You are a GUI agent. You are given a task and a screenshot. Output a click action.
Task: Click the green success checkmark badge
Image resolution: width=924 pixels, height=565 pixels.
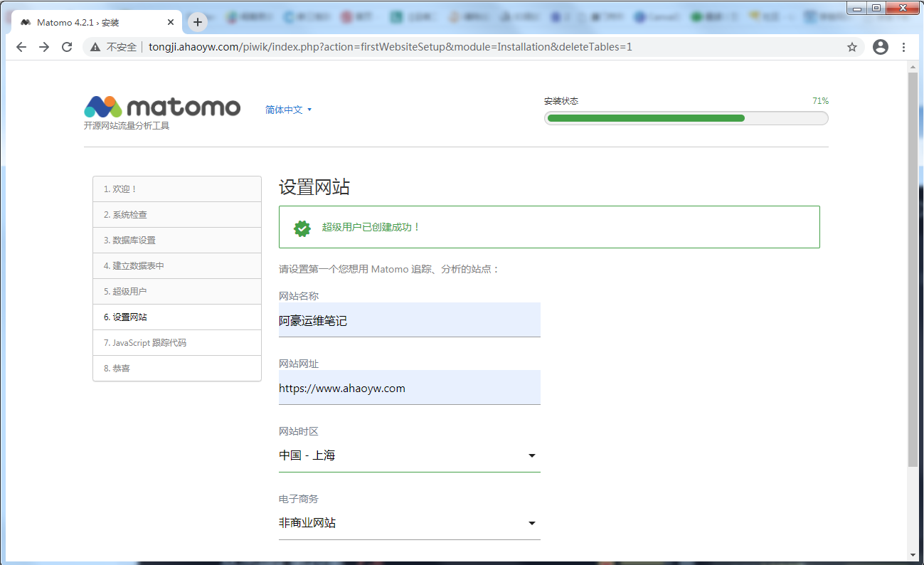pyautogui.click(x=302, y=228)
